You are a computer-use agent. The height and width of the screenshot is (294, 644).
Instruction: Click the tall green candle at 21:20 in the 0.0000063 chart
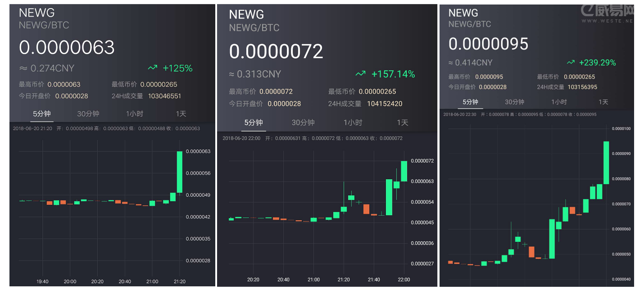click(x=180, y=172)
